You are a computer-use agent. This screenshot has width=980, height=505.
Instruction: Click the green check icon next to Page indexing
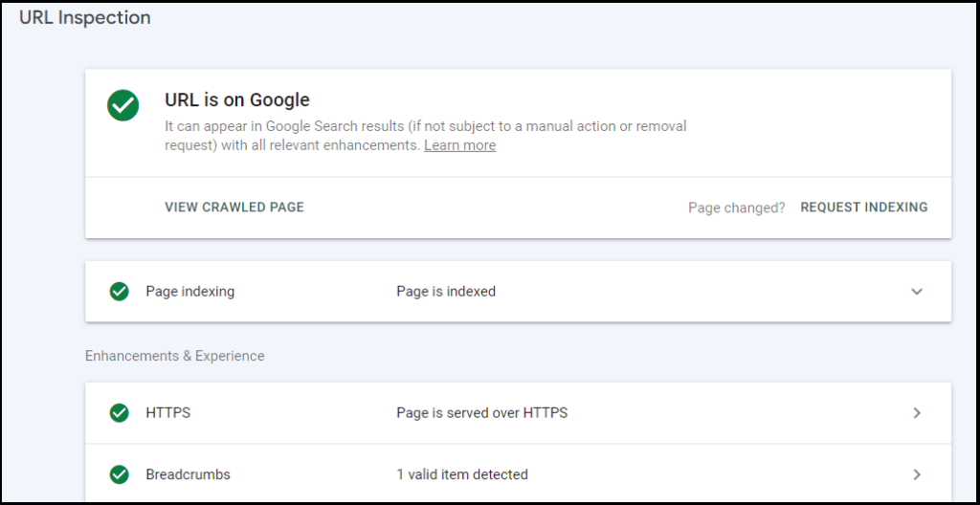click(120, 292)
